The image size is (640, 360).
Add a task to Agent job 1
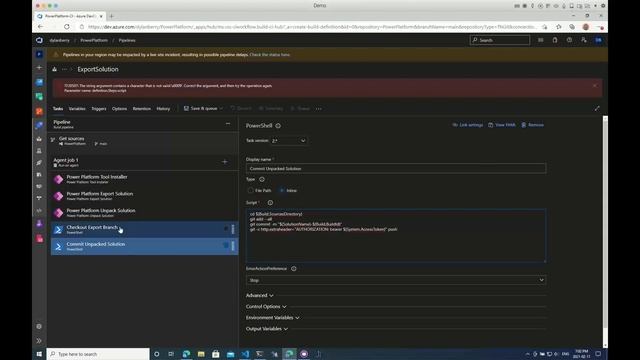tap(224, 162)
